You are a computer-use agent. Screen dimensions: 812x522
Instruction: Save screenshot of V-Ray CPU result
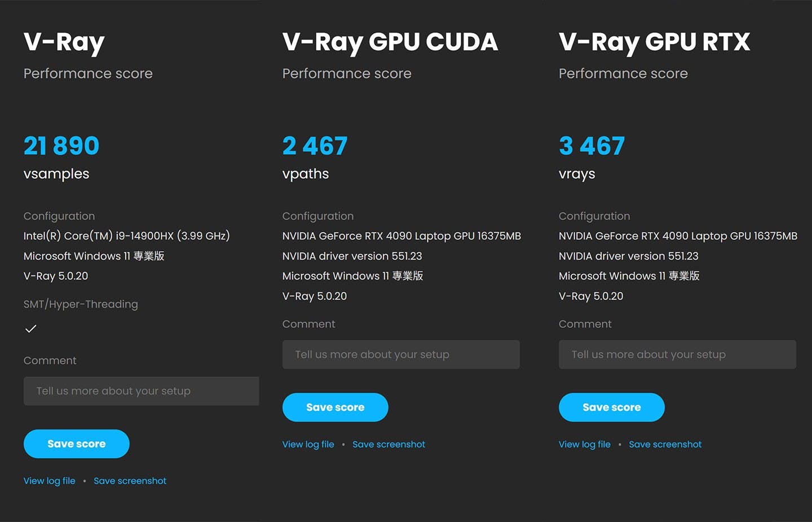click(130, 481)
